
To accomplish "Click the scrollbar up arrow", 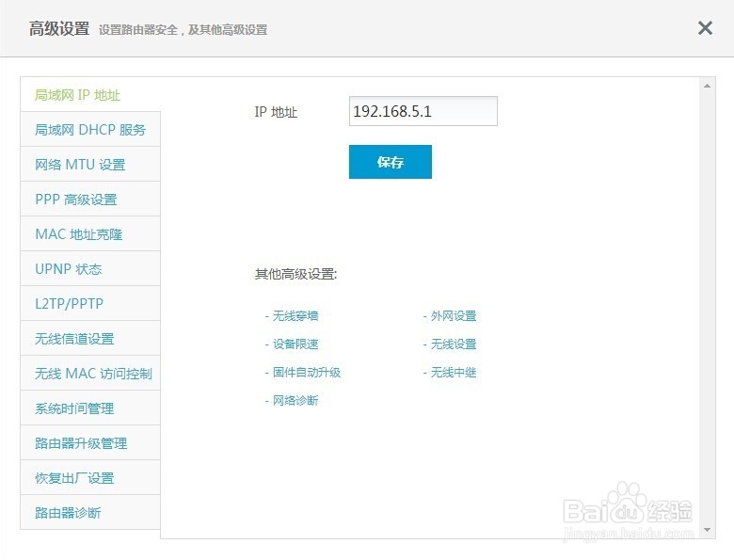I will [708, 86].
